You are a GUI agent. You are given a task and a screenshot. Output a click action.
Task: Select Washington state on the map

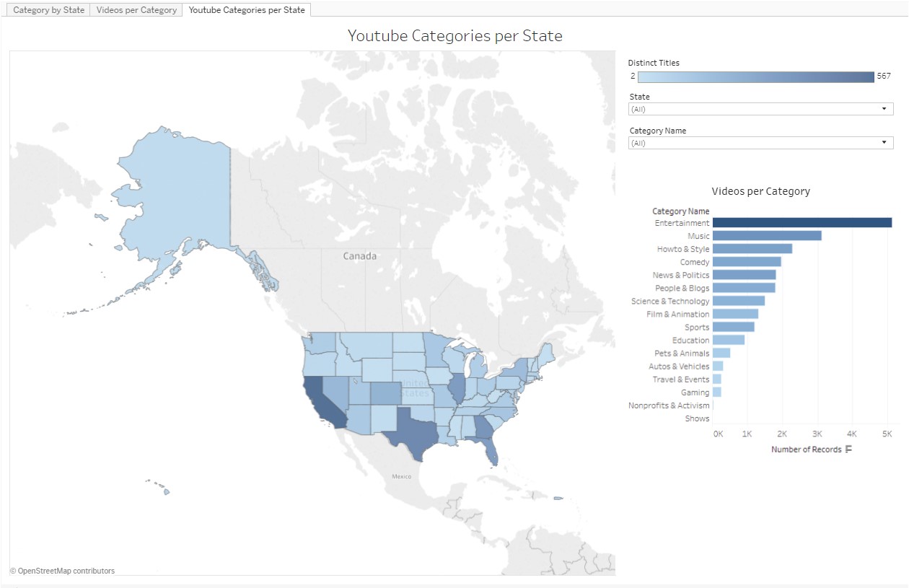(322, 343)
